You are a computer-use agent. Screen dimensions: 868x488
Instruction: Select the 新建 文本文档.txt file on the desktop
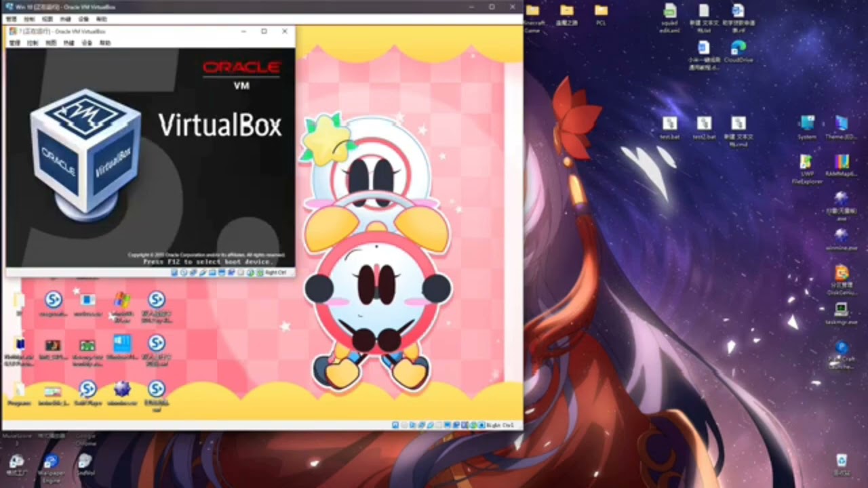point(704,18)
